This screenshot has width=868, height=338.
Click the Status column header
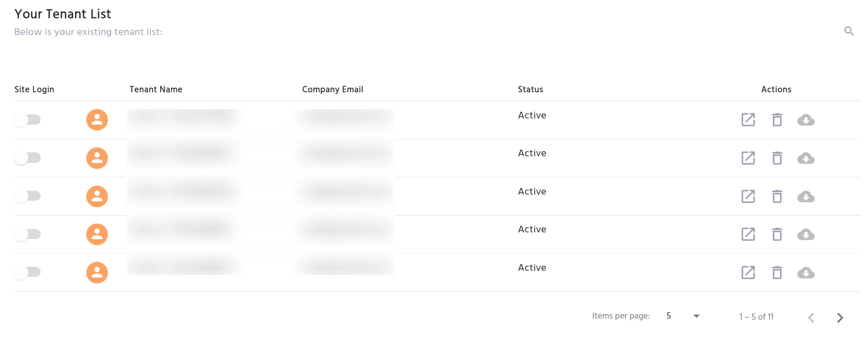[530, 89]
